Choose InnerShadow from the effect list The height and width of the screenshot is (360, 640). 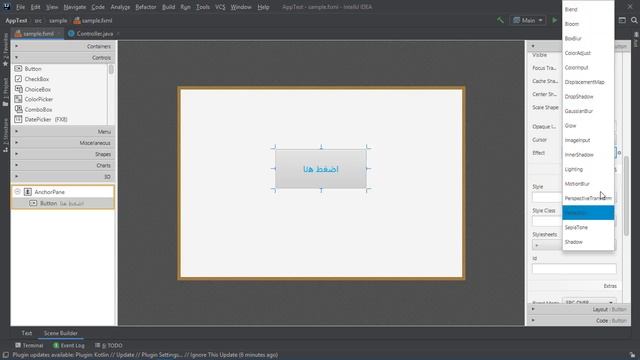click(588, 155)
